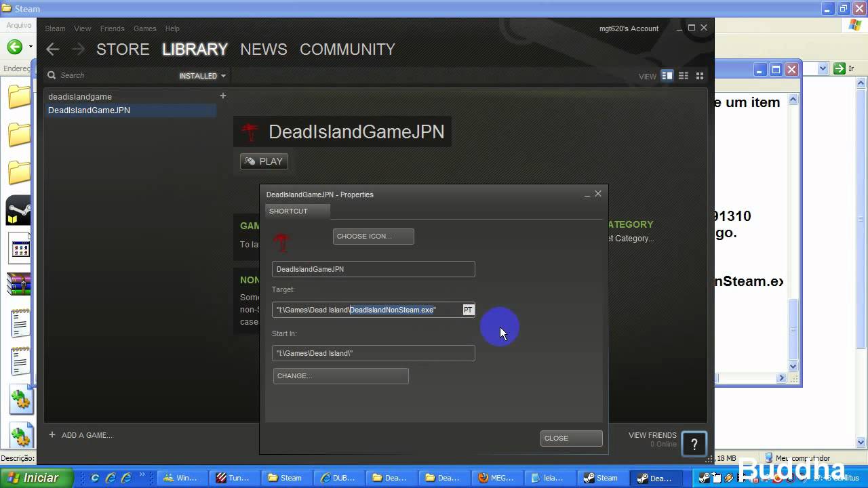Switch to the SHORTCUT tab

(x=289, y=211)
